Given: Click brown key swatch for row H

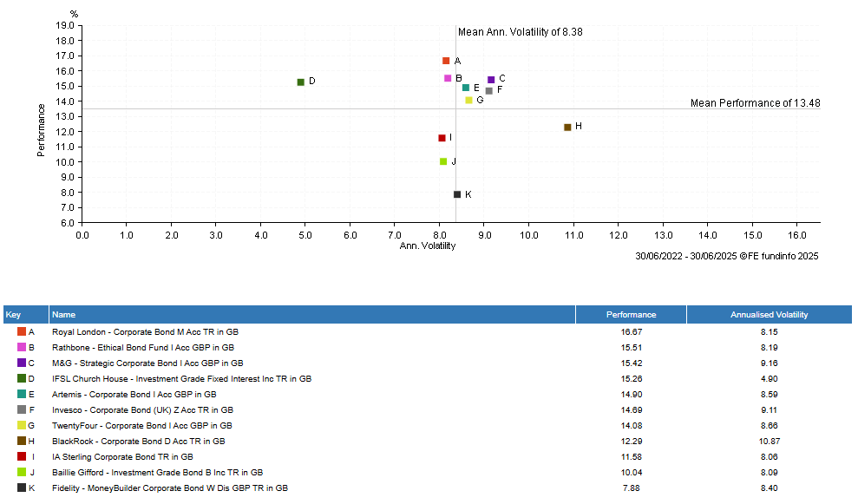Looking at the screenshot, I should point(22,441).
